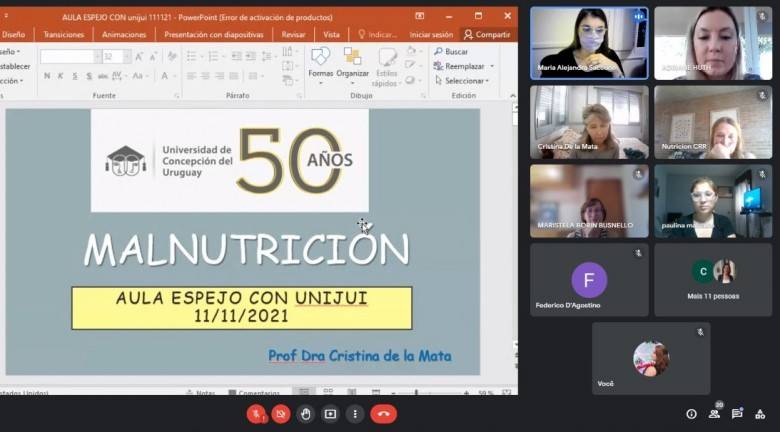Open the Formas shapes gallery
Screen dimensions: 780x432
click(321, 66)
